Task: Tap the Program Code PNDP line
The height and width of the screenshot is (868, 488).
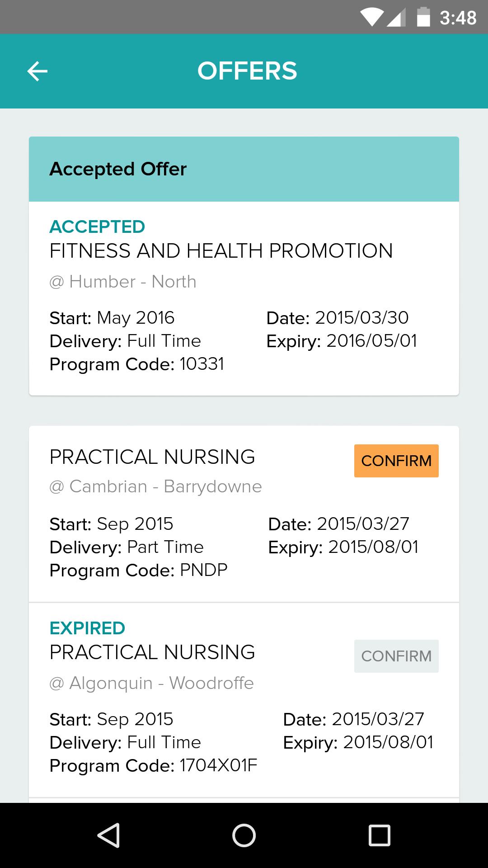Action: pyautogui.click(x=138, y=570)
